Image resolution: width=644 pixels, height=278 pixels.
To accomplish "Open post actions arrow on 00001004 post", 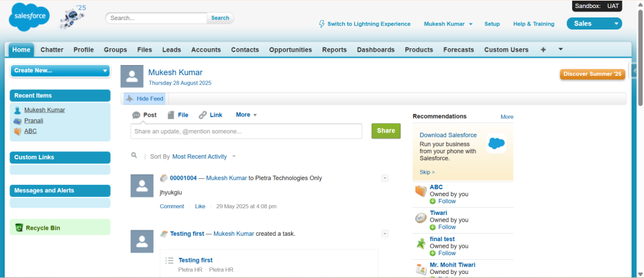I will [x=385, y=178].
